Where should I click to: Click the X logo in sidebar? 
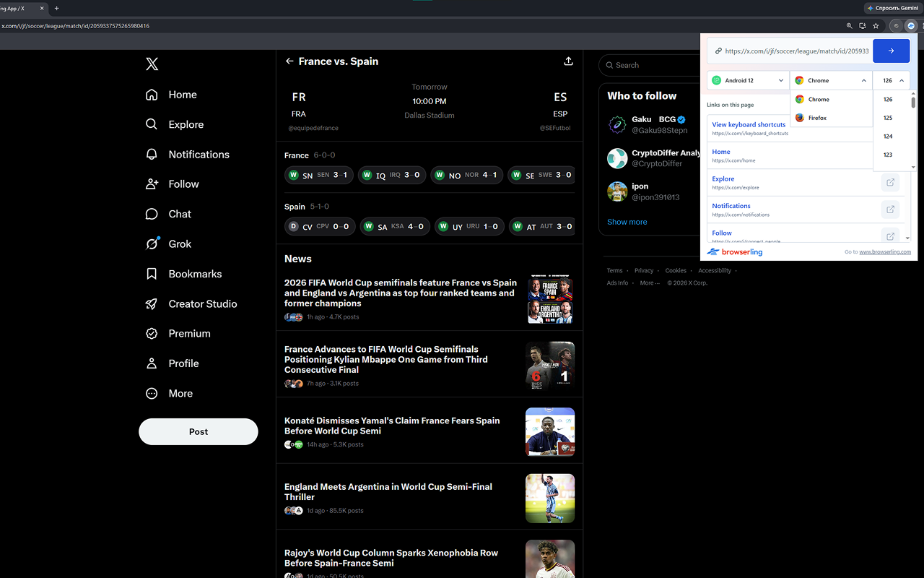(152, 64)
